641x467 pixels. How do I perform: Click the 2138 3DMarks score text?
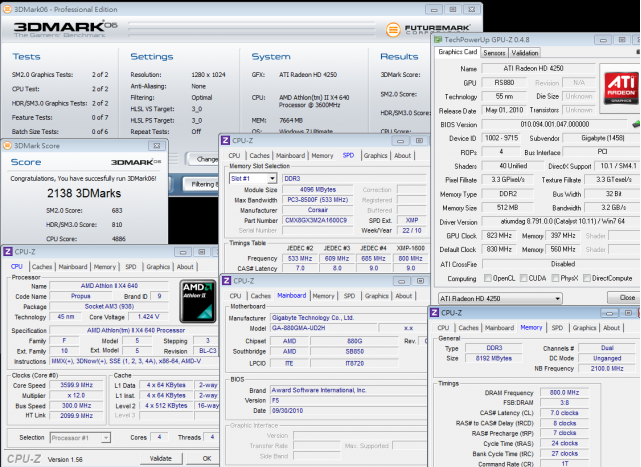coord(84,193)
